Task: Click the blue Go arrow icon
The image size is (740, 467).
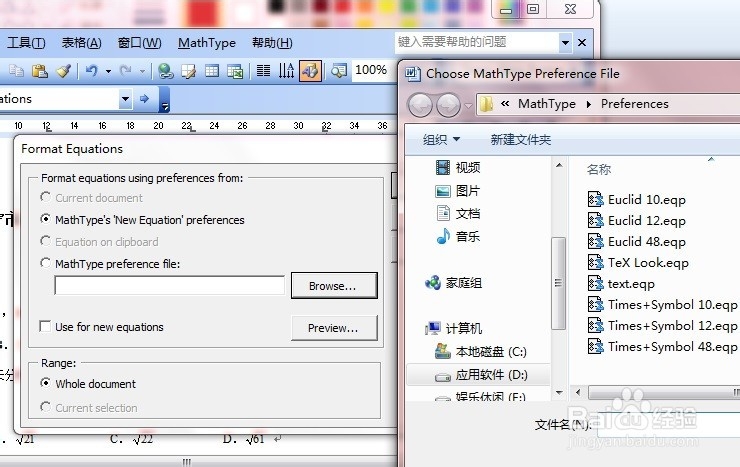Action: (144, 99)
